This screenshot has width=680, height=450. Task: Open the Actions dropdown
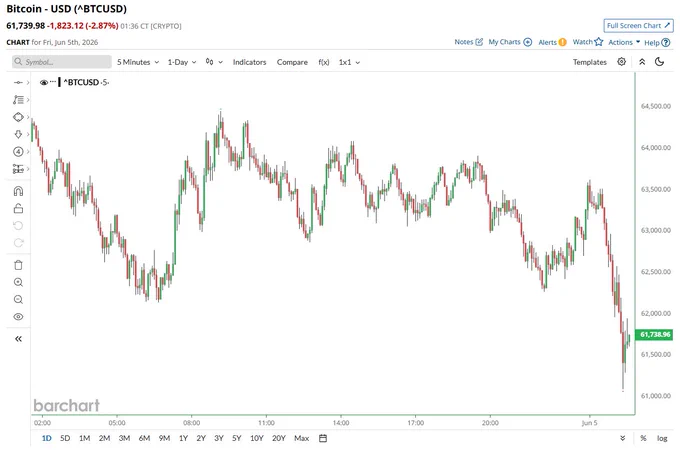tap(624, 42)
